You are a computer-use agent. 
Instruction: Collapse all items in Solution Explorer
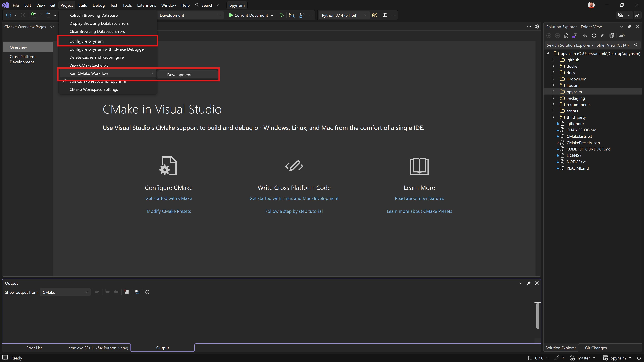tap(603, 36)
